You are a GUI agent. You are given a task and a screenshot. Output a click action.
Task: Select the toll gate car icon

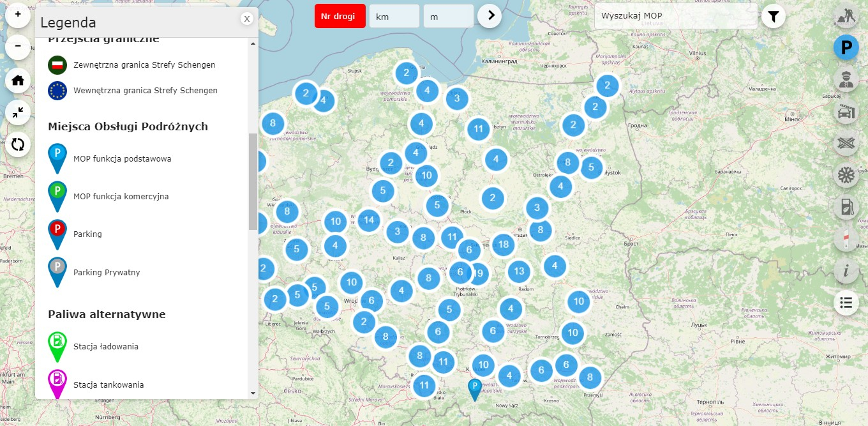(846, 111)
